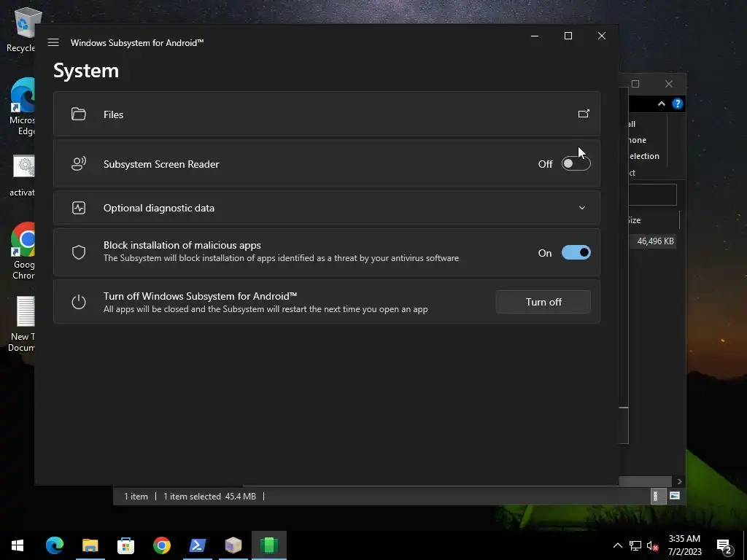Select the Files row label
The image size is (747, 560).
(x=113, y=114)
